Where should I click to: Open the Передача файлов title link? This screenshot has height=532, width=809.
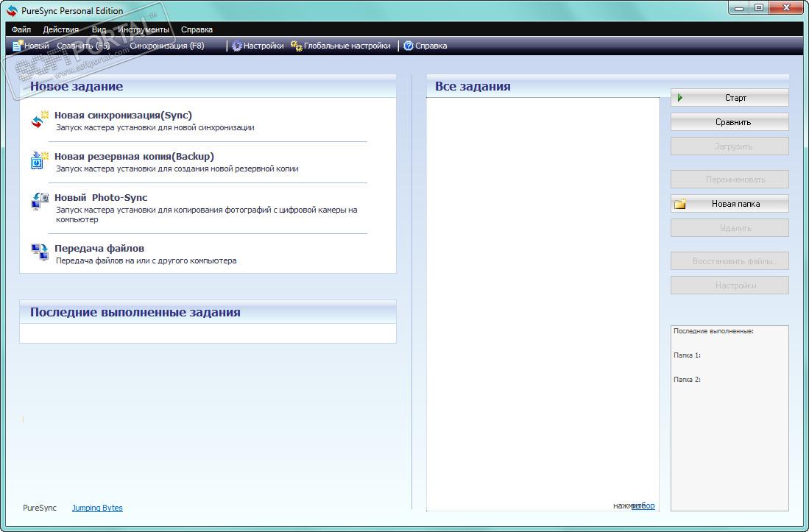99,249
